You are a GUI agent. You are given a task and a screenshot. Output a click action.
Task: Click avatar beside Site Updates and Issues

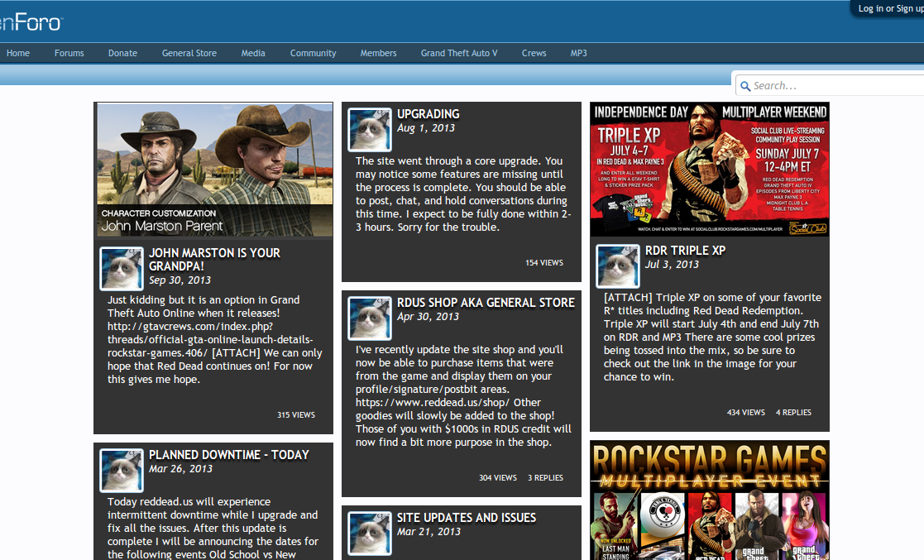point(370,533)
